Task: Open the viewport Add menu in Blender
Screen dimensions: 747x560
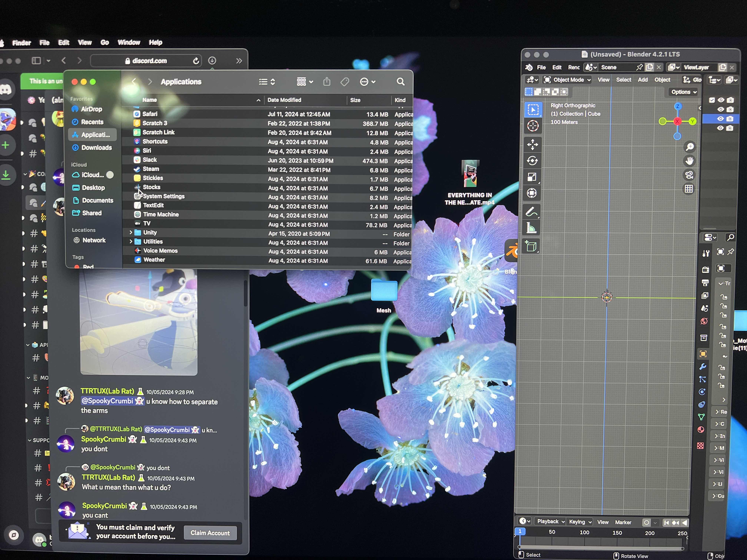Action: [x=643, y=80]
